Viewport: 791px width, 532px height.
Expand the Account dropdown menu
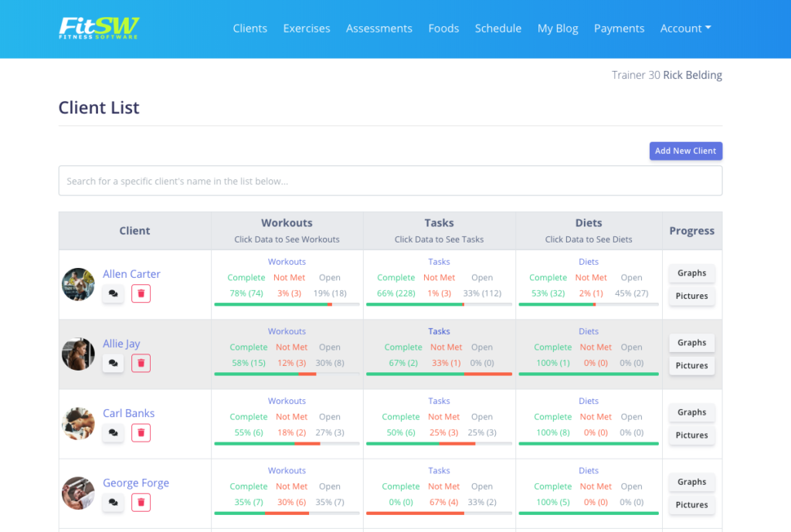(685, 29)
